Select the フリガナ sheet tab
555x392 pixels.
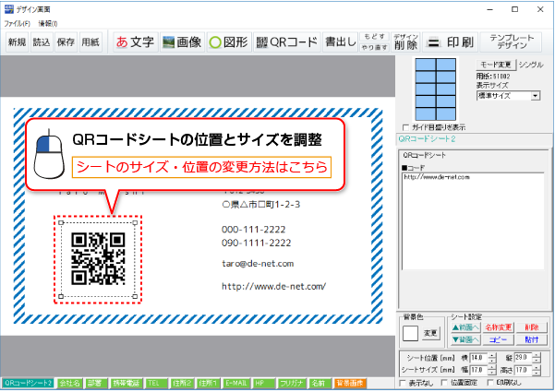(x=291, y=383)
